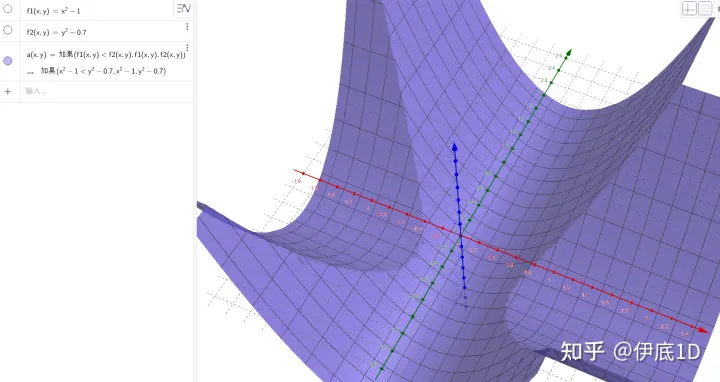Select the a(x,y) = 如果(...) definition line
This screenshot has height=382, width=720.
click(106, 54)
